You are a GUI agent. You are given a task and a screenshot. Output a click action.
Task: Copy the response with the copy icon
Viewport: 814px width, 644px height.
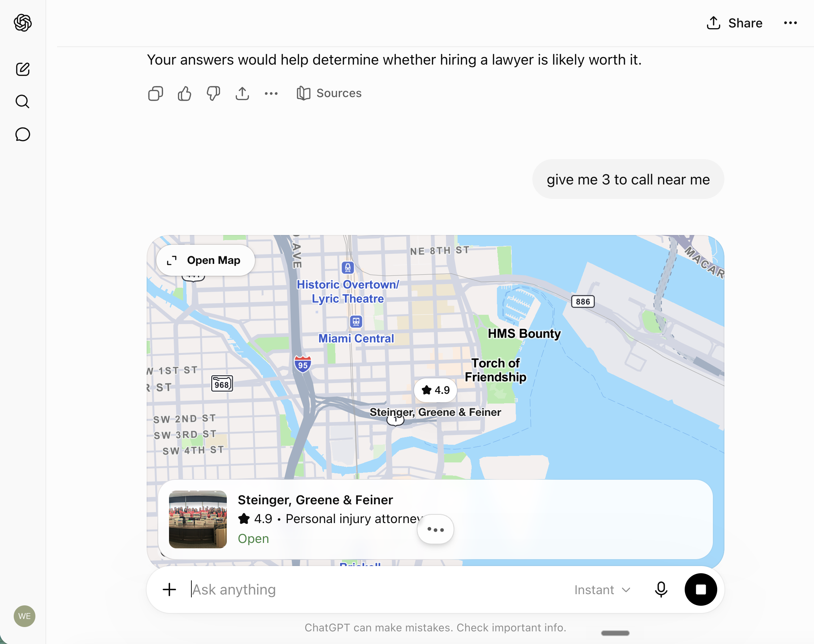[155, 93]
